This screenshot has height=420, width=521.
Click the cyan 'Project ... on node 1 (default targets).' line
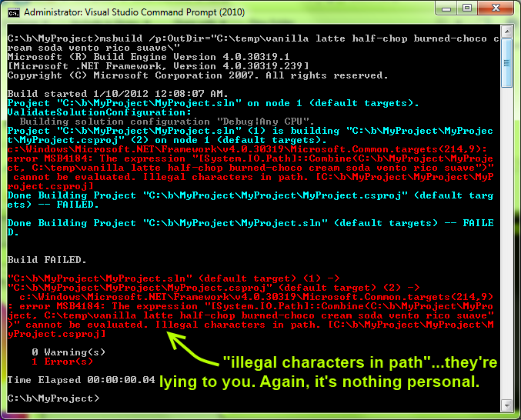(213, 103)
